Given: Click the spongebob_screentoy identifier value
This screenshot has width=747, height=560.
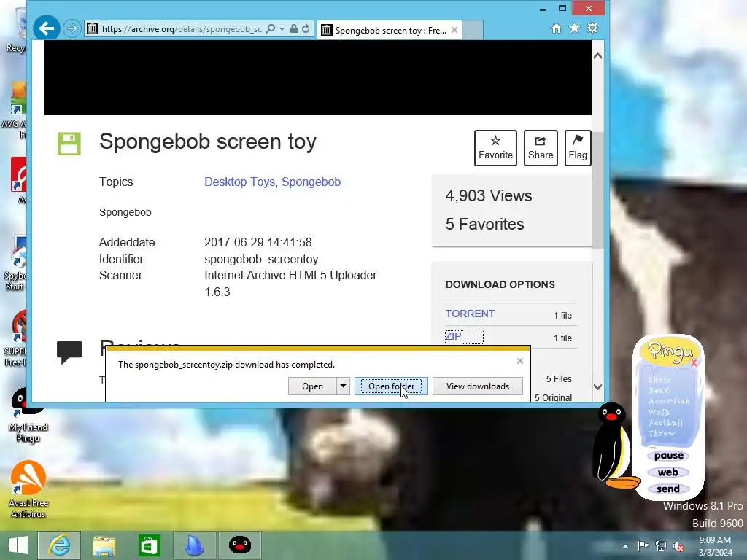Looking at the screenshot, I should point(261,260).
